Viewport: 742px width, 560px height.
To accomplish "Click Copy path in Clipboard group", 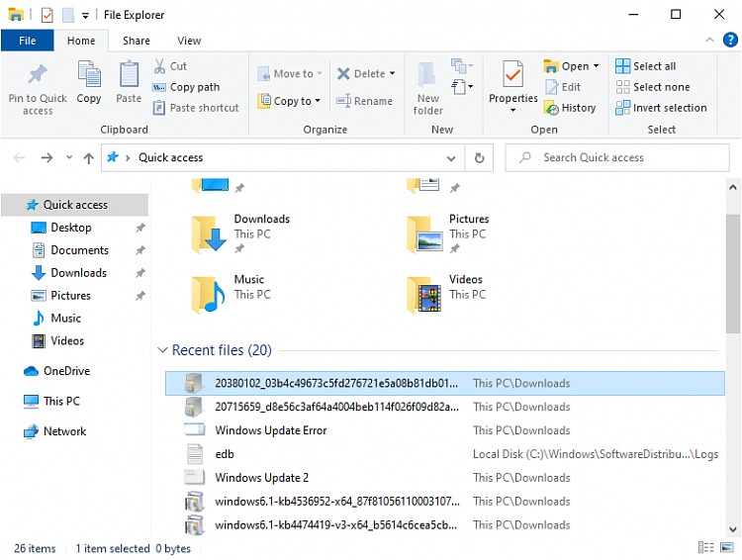I will point(186,87).
